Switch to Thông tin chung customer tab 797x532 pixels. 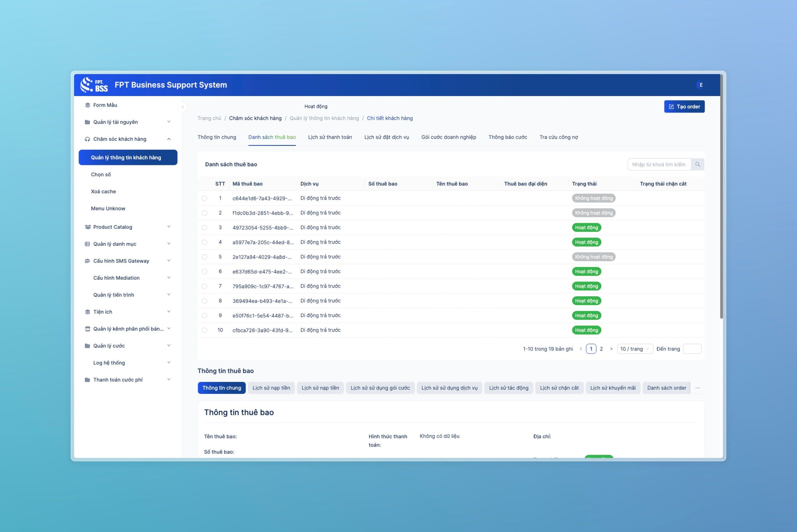217,137
